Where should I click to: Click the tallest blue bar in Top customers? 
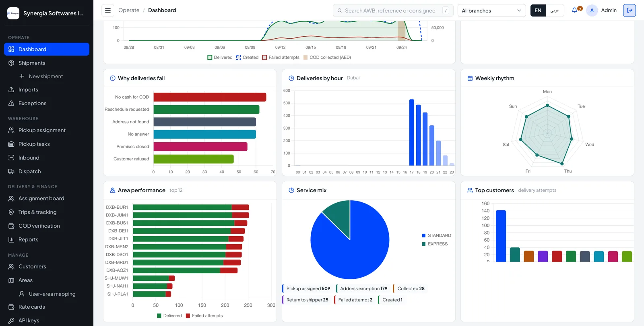[501, 236]
